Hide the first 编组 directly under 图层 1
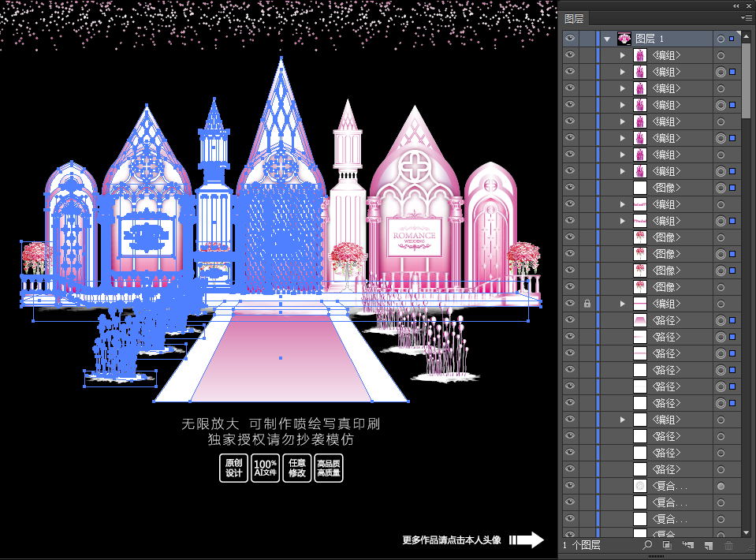Screen dimensions: 756x560 [x=570, y=55]
